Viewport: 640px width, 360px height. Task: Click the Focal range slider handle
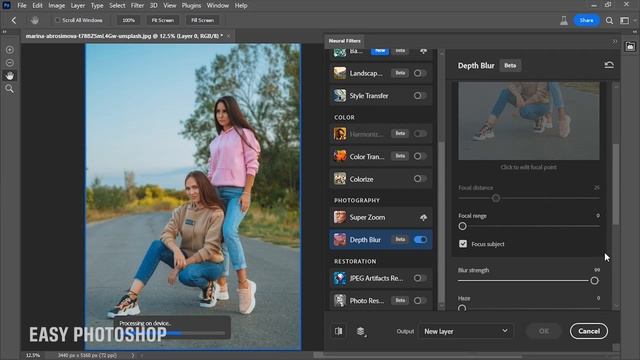(462, 226)
